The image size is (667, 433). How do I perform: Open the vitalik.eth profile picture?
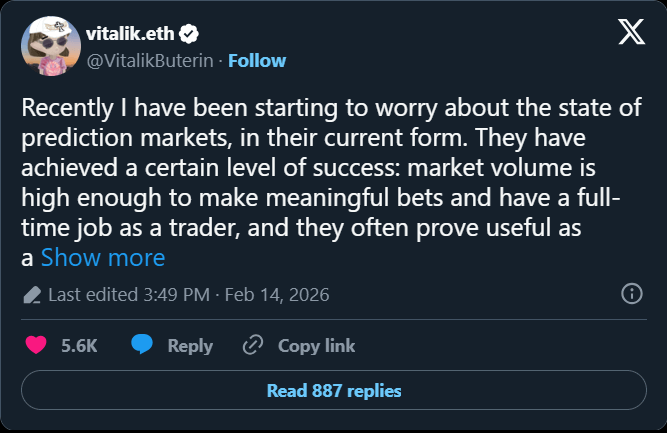click(x=50, y=47)
